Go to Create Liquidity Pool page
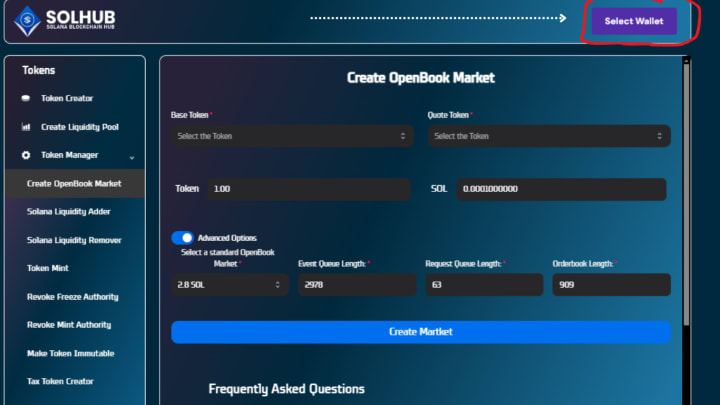This screenshot has height=405, width=720. click(79, 127)
